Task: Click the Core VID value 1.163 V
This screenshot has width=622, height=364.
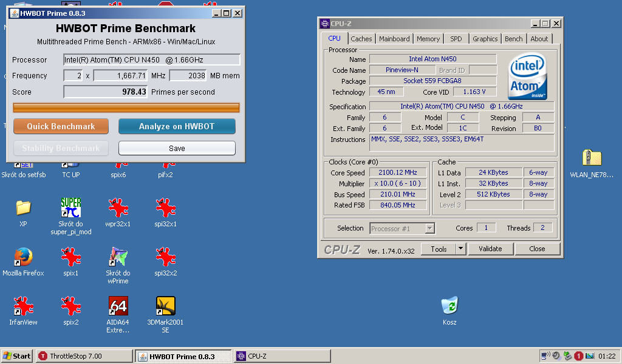Action: (474, 92)
